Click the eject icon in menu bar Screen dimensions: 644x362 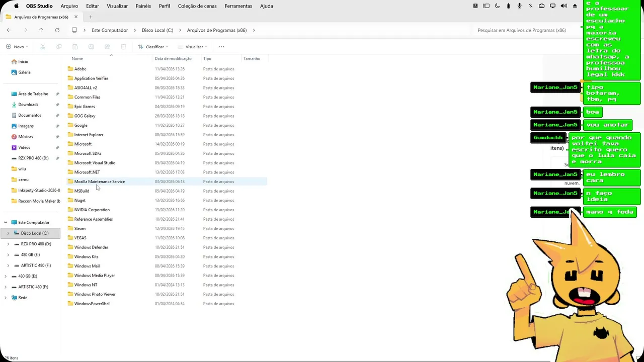(x=575, y=6)
